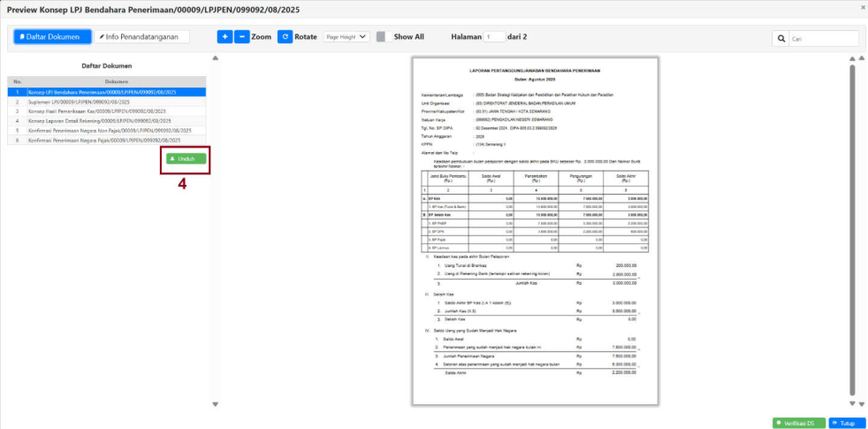The height and width of the screenshot is (429, 868).
Task: Click the Halaman page number field
Action: [493, 37]
